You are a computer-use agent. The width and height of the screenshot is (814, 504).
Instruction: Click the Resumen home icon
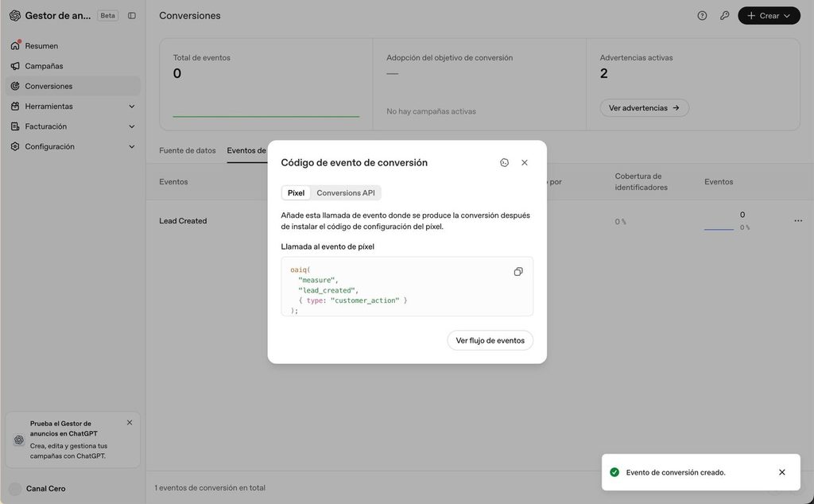[15, 45]
